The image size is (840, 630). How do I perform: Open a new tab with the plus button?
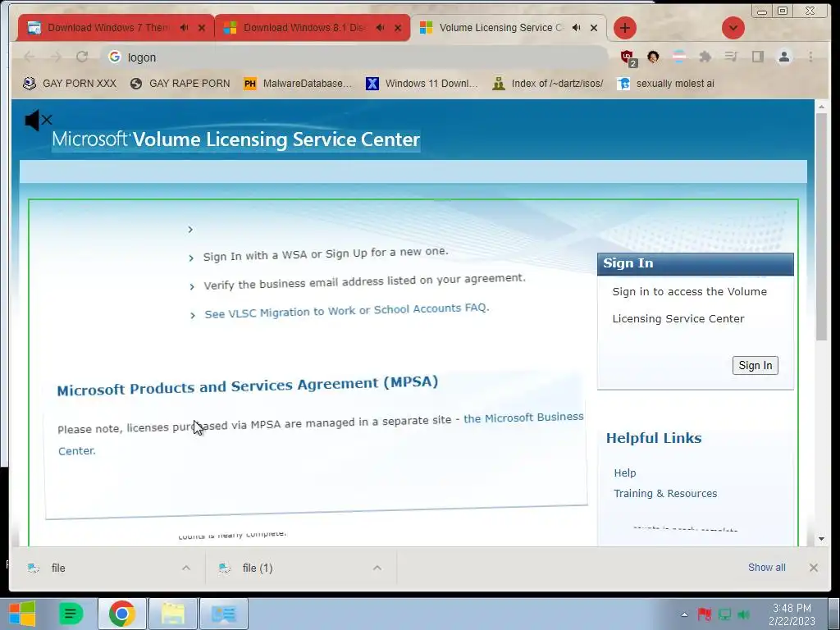624,28
